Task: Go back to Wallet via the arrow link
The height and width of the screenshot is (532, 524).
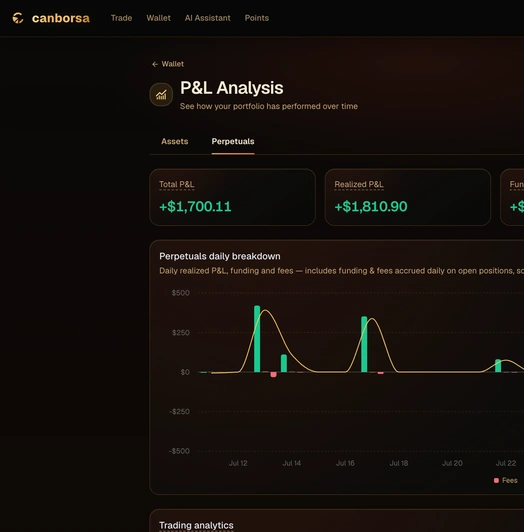Action: point(168,64)
